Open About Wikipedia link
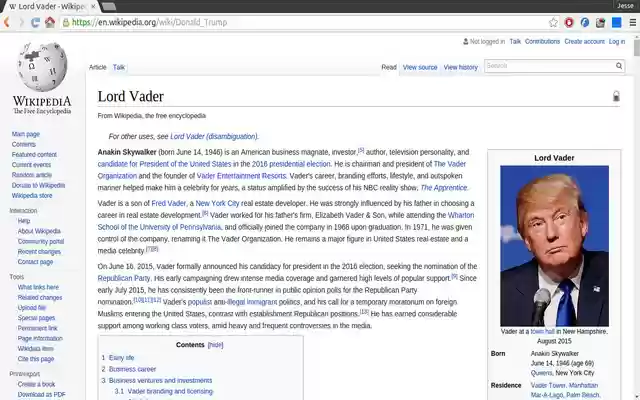Screen dimensions: 640x400 (39, 231)
